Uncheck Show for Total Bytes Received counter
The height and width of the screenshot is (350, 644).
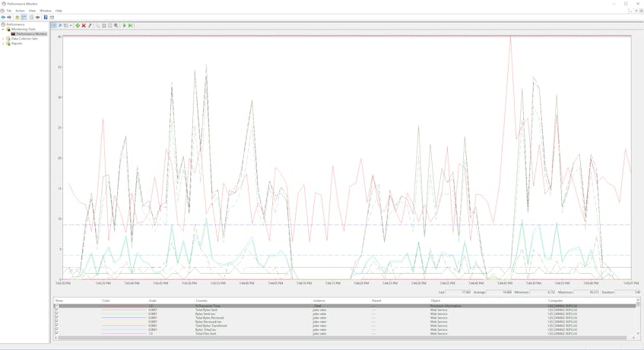point(57,317)
